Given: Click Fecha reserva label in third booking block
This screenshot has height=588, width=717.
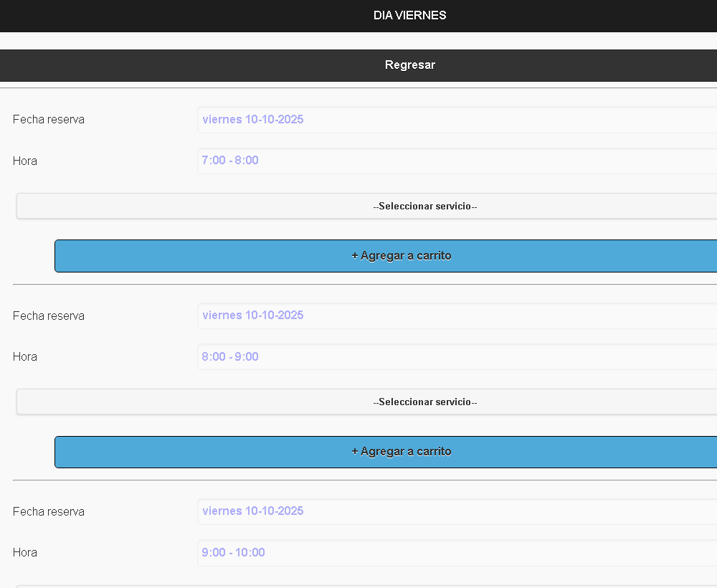Looking at the screenshot, I should coord(49,512).
